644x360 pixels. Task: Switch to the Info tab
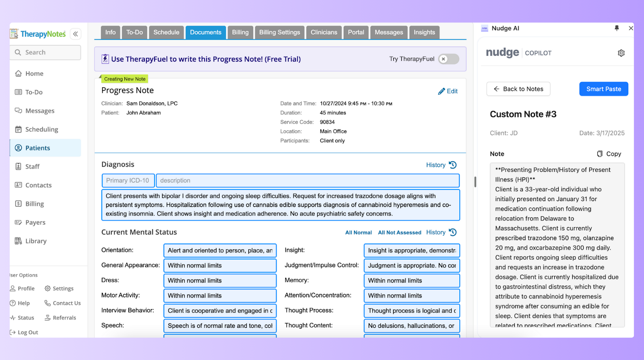(x=110, y=32)
